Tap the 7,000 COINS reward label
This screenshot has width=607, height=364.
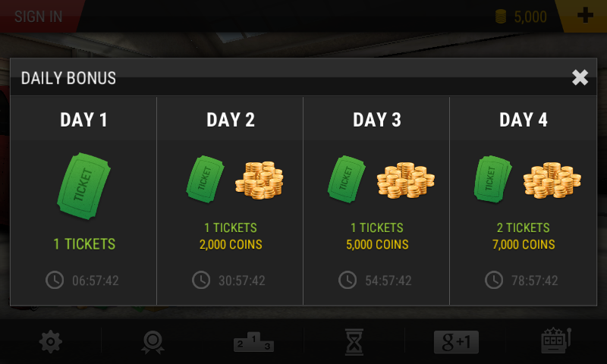tap(524, 244)
